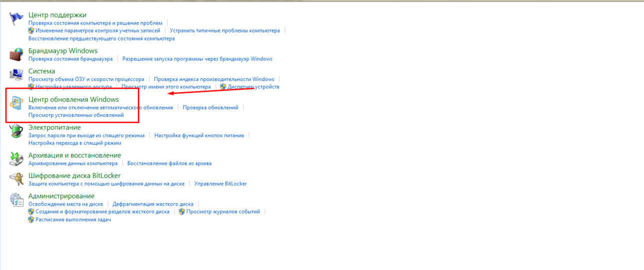Screen dimensions: 644x270
Task: Open Просмотр журналов событий
Action: click(x=223, y=212)
